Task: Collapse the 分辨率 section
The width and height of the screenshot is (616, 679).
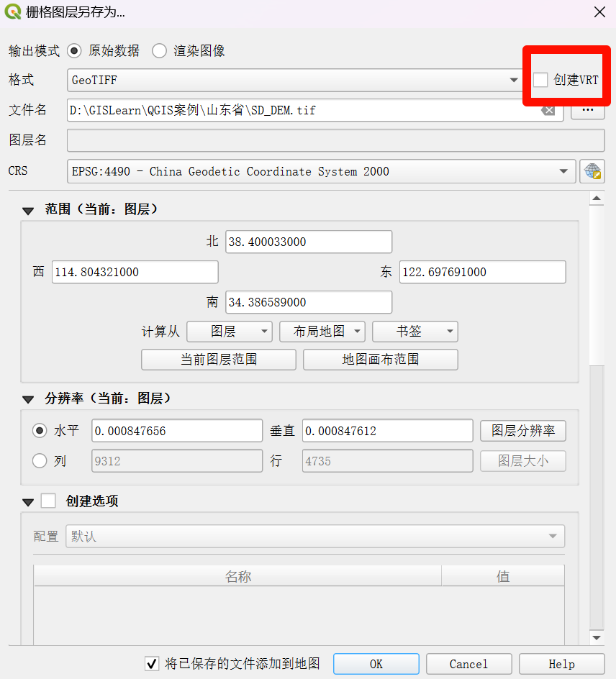Action: (28, 399)
